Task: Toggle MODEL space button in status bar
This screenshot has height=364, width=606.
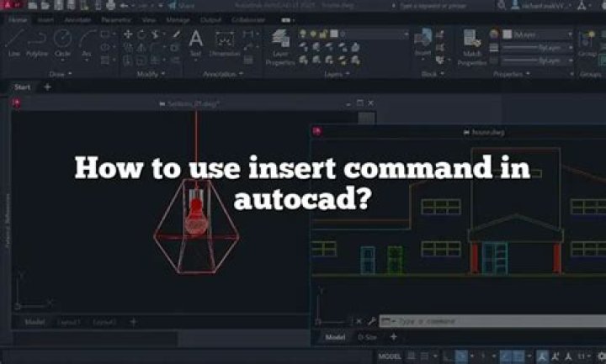Action: point(390,356)
